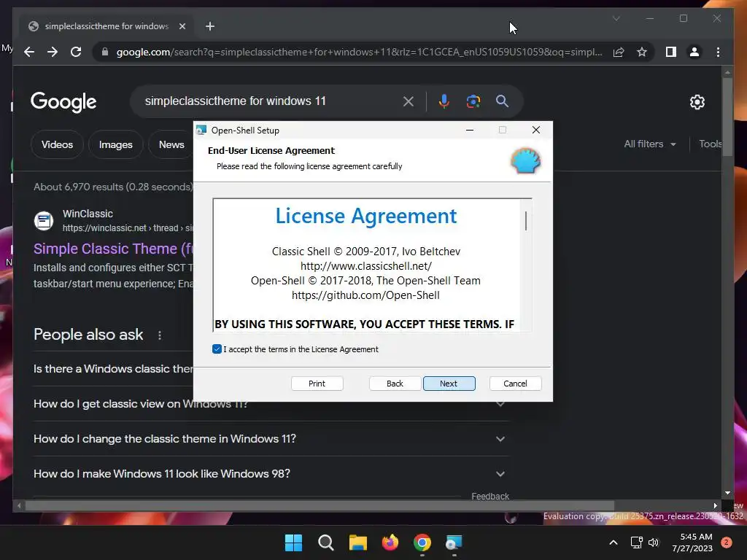Open Simple Classic Theme result link

tap(113, 249)
